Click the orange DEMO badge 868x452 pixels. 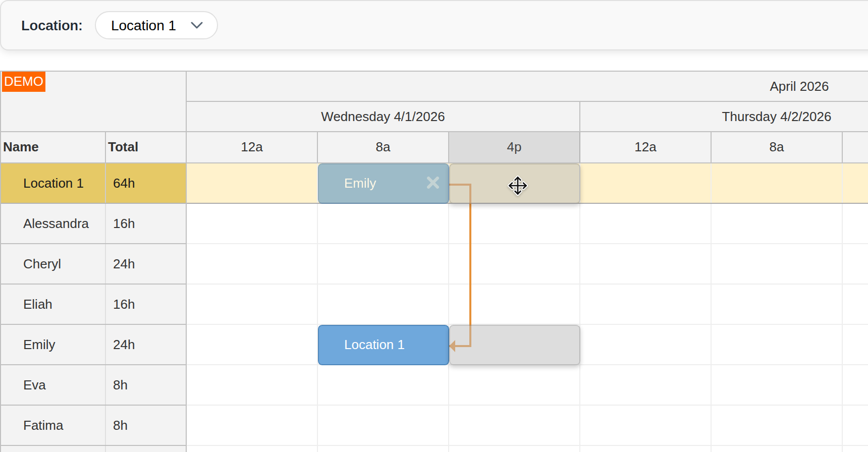(23, 81)
